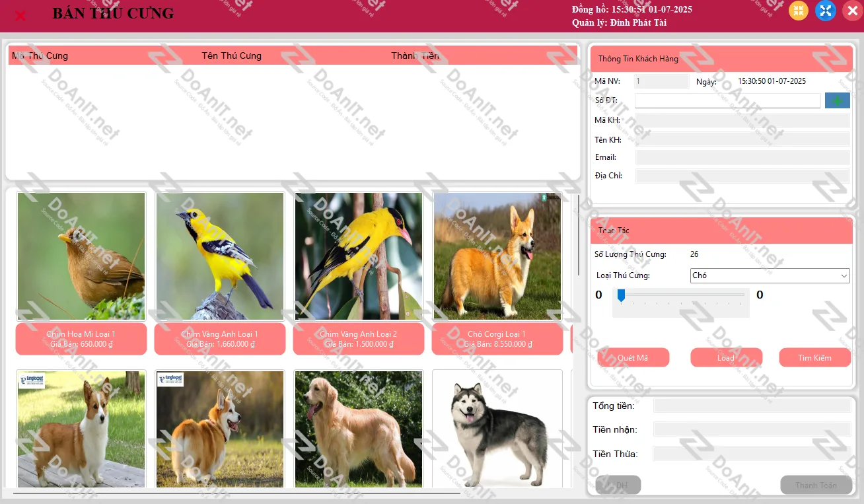
Task: Click the Tên Thú Cưng column header
Action: [x=231, y=55]
